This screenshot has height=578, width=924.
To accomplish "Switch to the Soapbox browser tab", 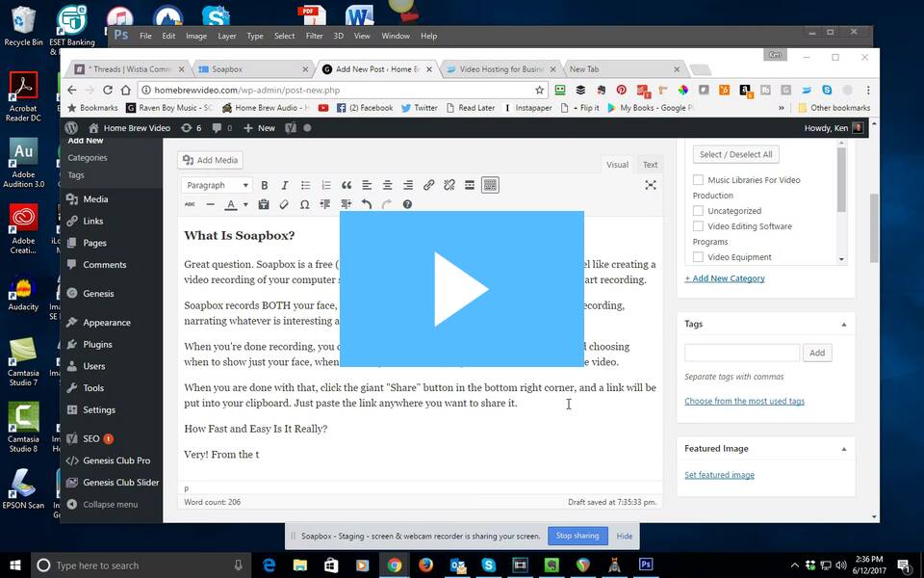I will click(253, 69).
